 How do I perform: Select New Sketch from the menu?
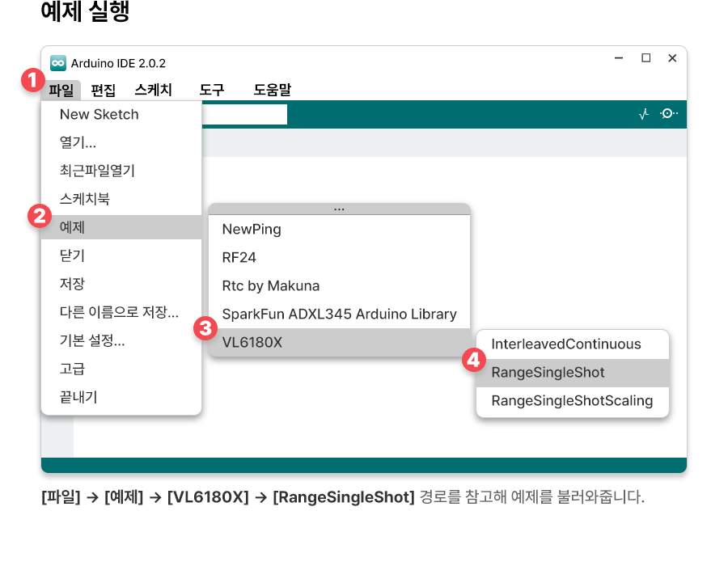click(x=99, y=115)
